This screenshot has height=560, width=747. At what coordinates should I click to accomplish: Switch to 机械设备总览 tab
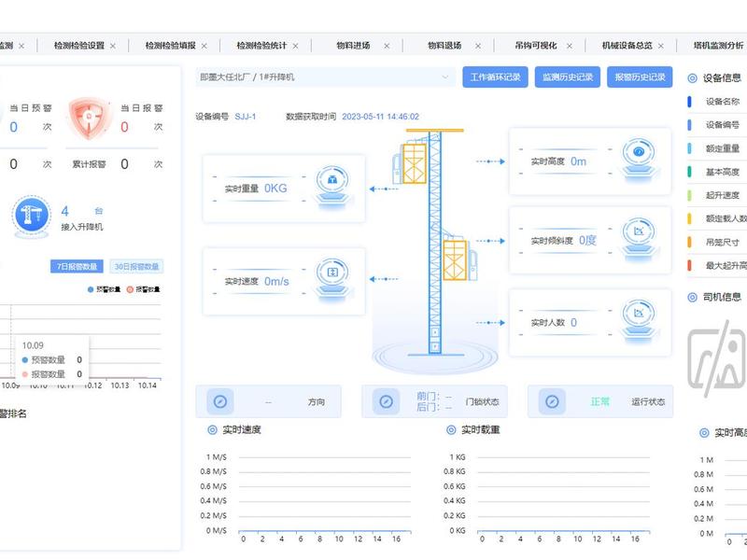click(x=627, y=46)
